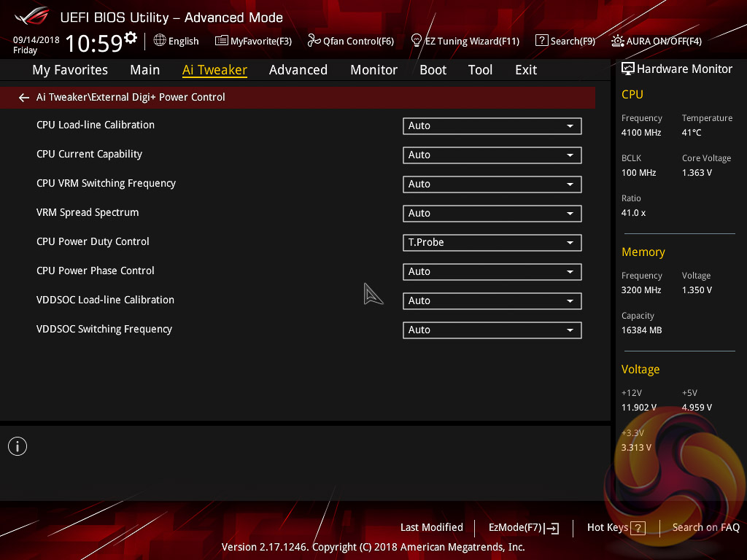Launch EZ Tuning Wizard bulb icon
Image resolution: width=747 pixels, height=560 pixels.
click(x=416, y=41)
